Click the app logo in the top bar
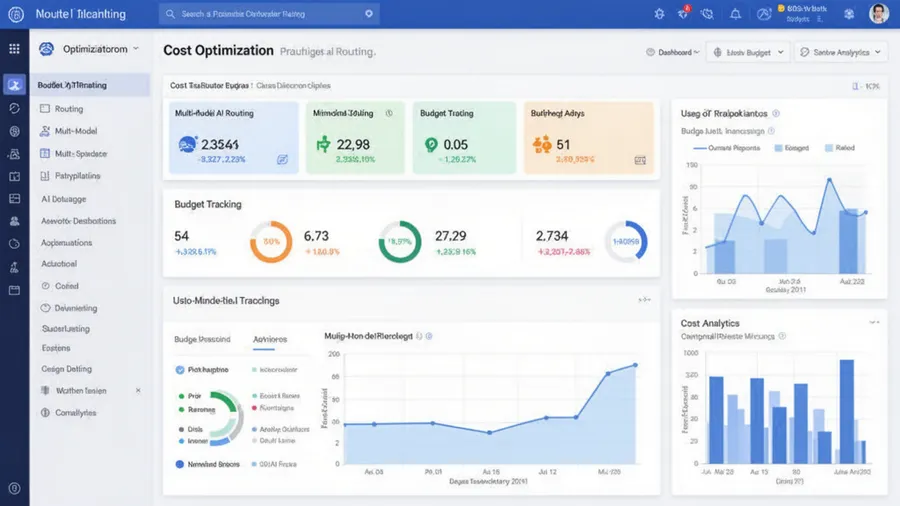Viewport: 900px width, 506px height. (x=16, y=14)
